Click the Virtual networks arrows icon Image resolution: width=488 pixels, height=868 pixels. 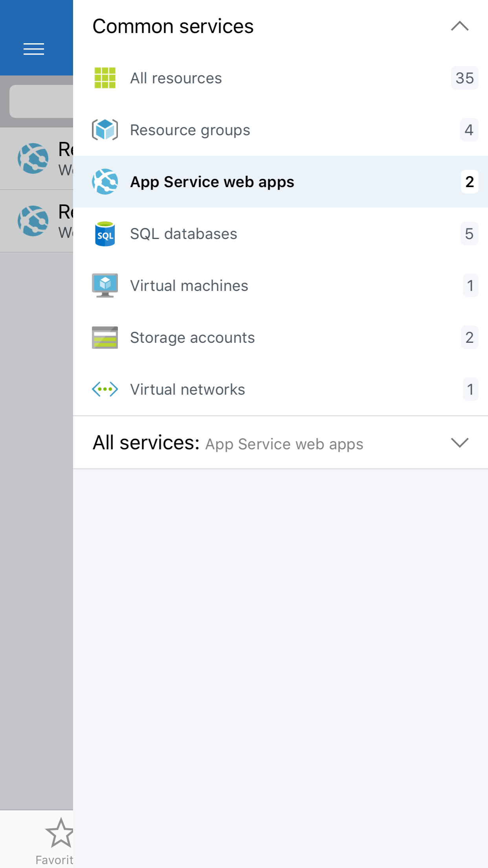point(105,389)
